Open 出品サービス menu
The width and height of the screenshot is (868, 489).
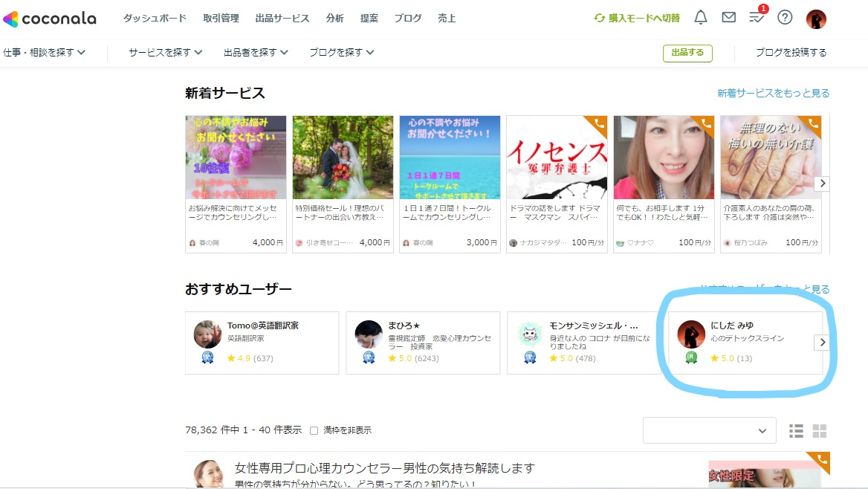click(x=282, y=19)
